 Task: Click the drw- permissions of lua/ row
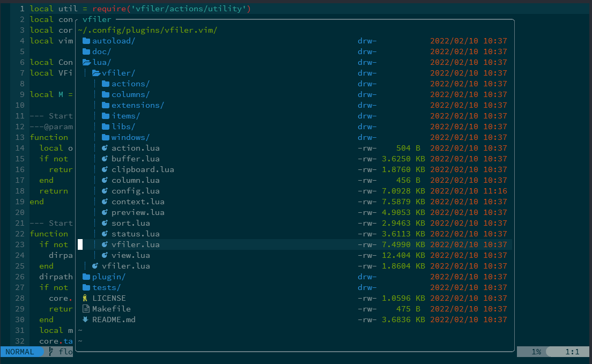(367, 62)
